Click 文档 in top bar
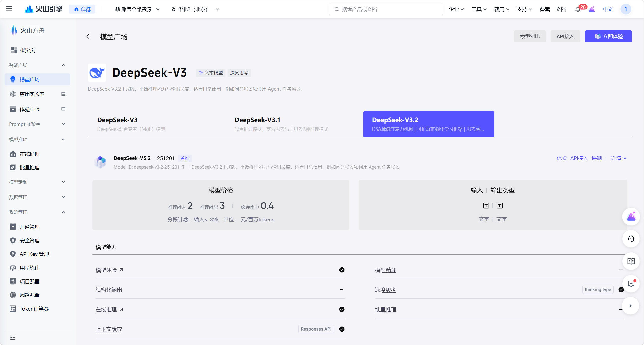The image size is (644, 345). pos(561,9)
